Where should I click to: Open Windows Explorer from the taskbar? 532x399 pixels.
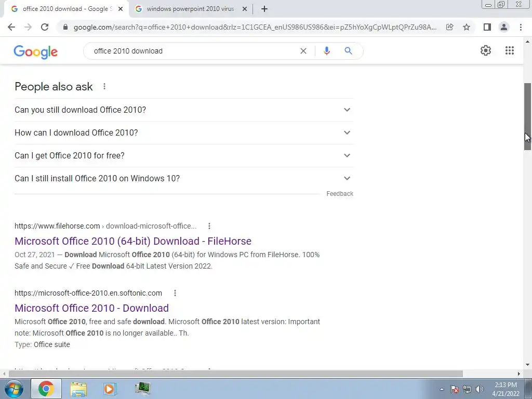79,389
